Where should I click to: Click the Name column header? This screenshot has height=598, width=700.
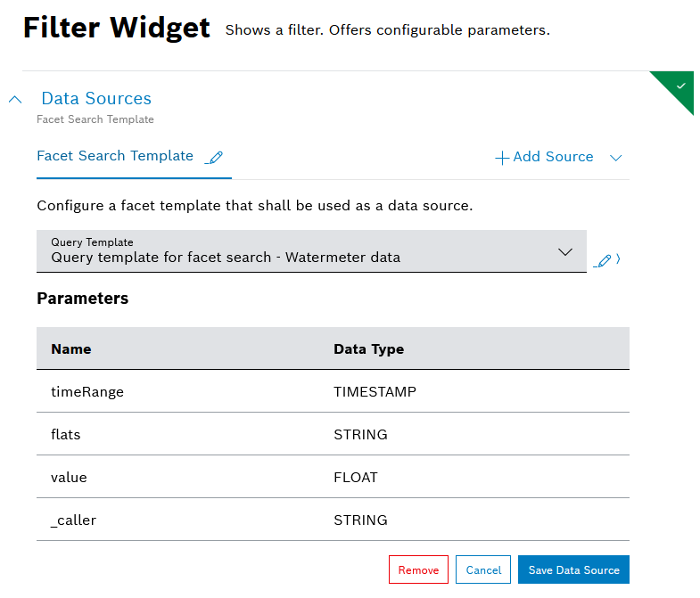tap(71, 349)
